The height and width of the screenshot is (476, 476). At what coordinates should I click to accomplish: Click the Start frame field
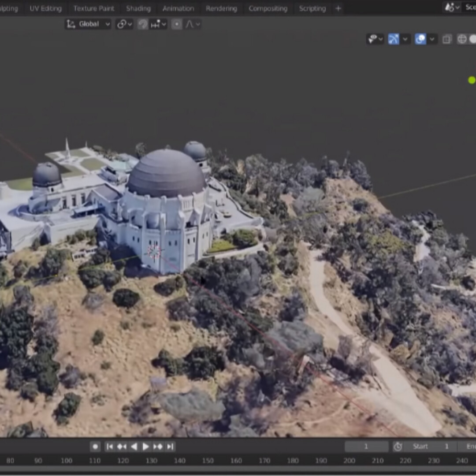[x=431, y=446]
